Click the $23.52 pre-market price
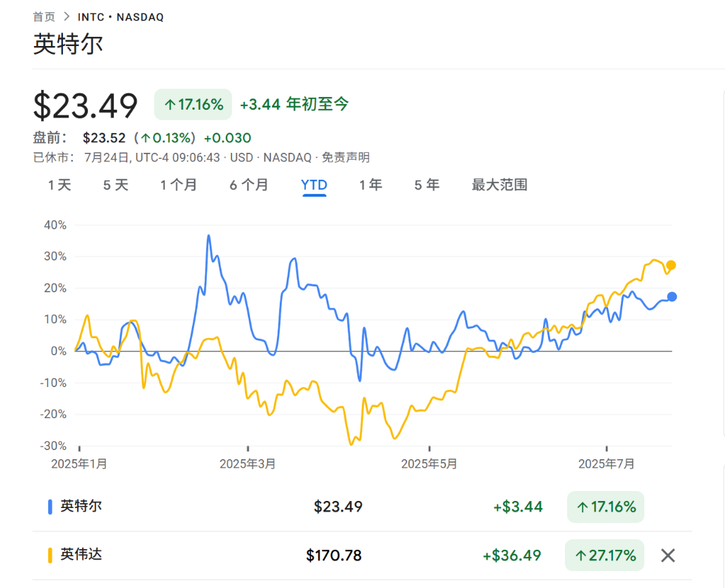Image resolution: width=725 pixels, height=588 pixels. [104, 138]
